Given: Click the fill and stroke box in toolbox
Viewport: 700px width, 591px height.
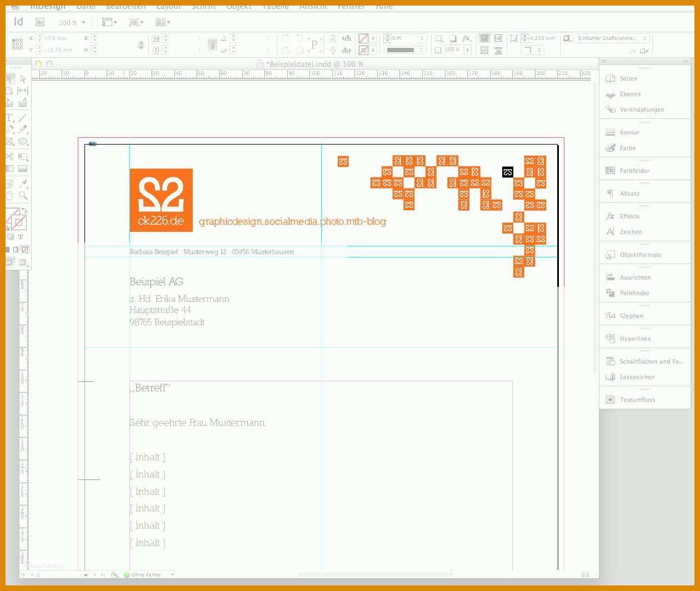Looking at the screenshot, I should pyautogui.click(x=16, y=218).
